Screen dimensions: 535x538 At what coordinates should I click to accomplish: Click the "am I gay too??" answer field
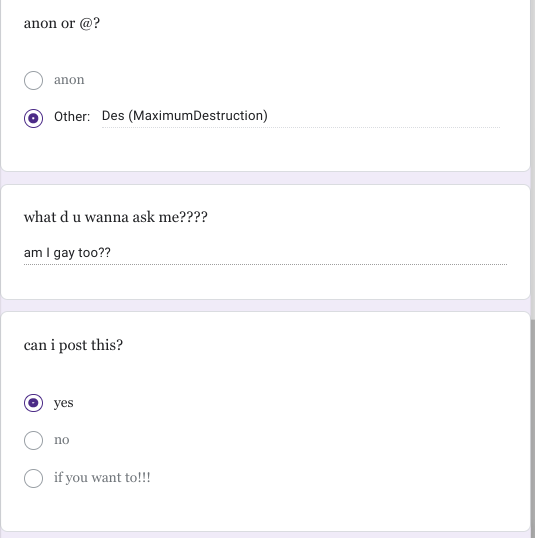[265, 253]
